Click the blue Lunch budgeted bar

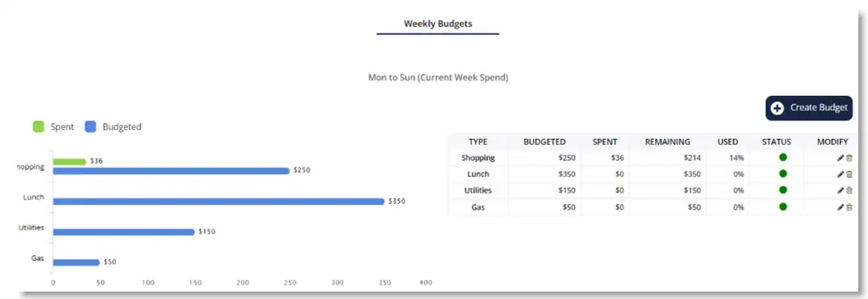218,202
